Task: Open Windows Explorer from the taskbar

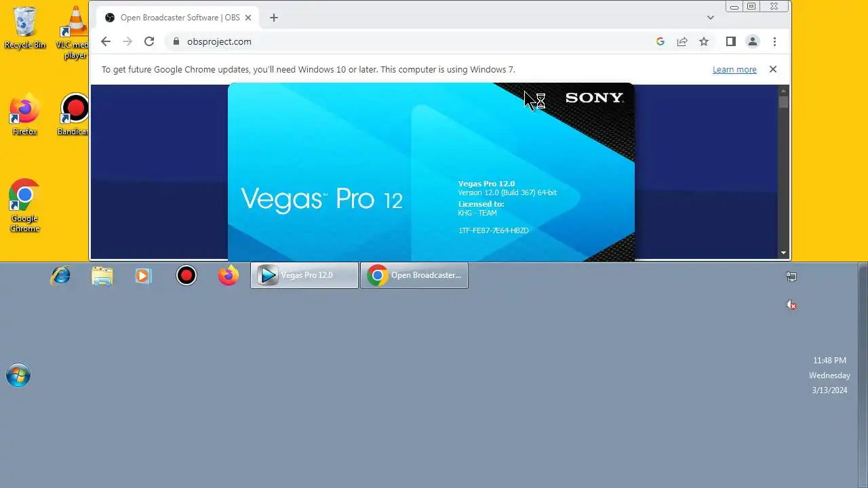Action: tap(102, 275)
